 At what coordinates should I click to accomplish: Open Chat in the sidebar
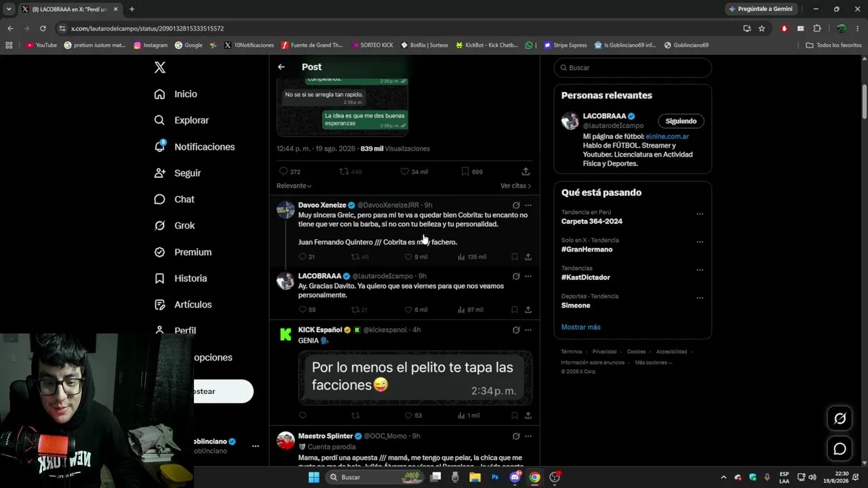pyautogui.click(x=174, y=199)
